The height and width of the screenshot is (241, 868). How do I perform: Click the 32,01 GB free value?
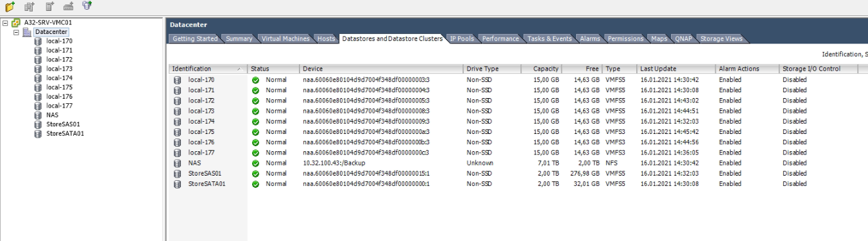pyautogui.click(x=587, y=184)
